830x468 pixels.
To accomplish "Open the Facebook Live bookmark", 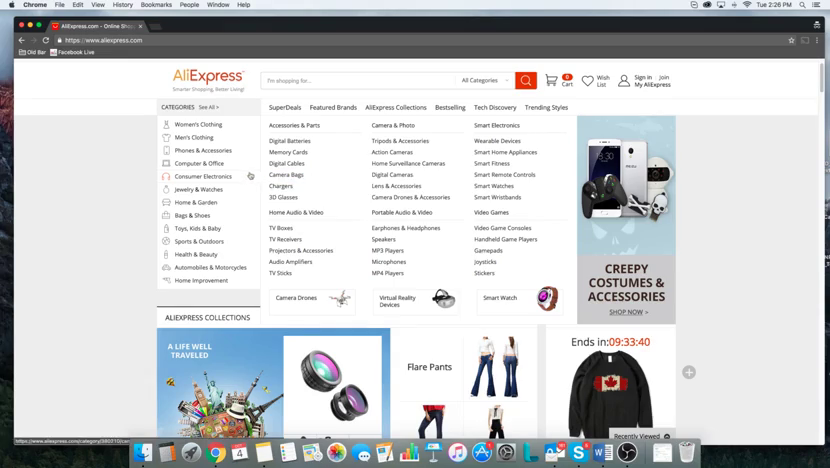I will pyautogui.click(x=72, y=52).
